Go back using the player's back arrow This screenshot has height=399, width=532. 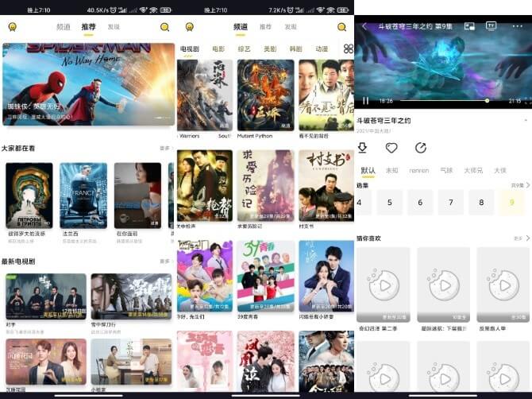click(x=364, y=26)
